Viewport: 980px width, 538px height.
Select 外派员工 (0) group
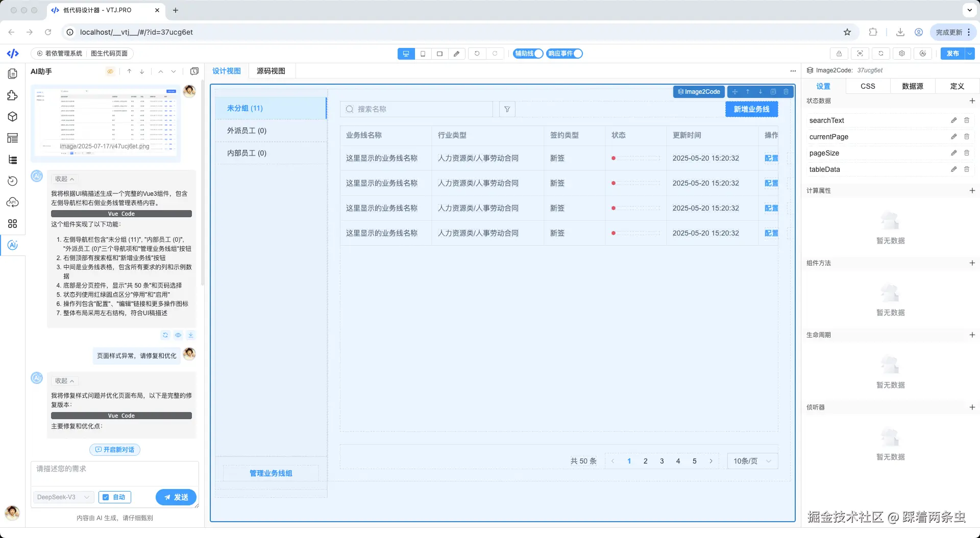tap(271, 131)
